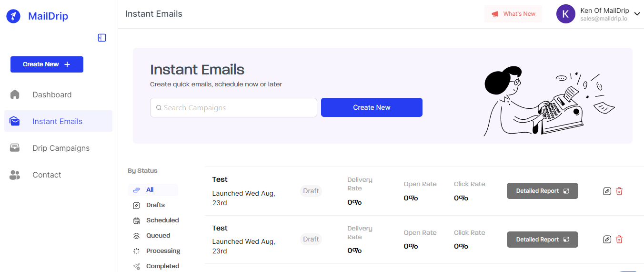Viewport: 644px width, 272px height.
Task: Expand the user account dropdown arrow
Action: [x=637, y=14]
